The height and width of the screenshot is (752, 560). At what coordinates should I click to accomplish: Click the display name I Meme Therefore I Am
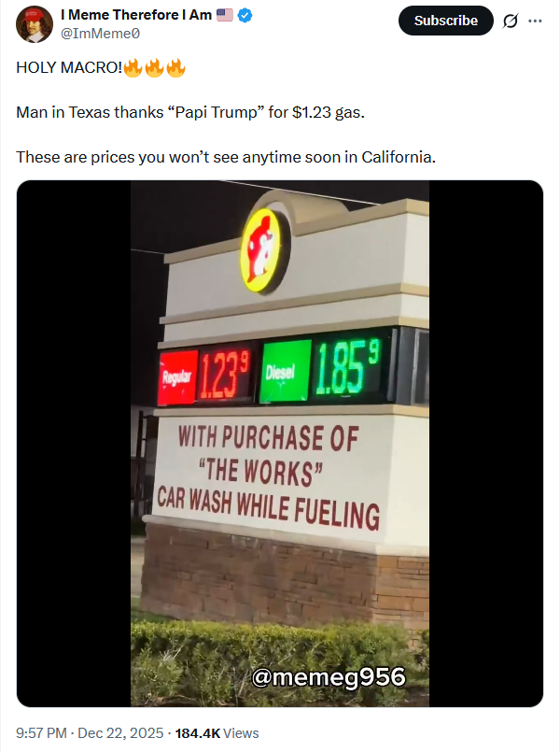[136, 15]
